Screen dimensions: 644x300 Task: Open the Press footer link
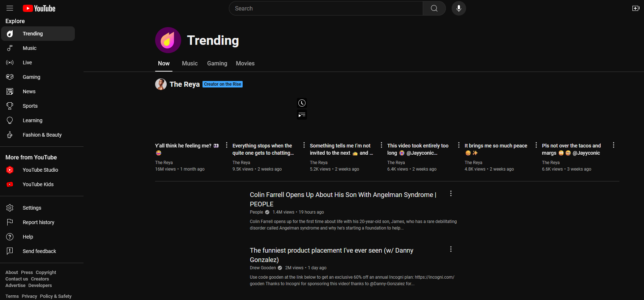pyautogui.click(x=27, y=273)
